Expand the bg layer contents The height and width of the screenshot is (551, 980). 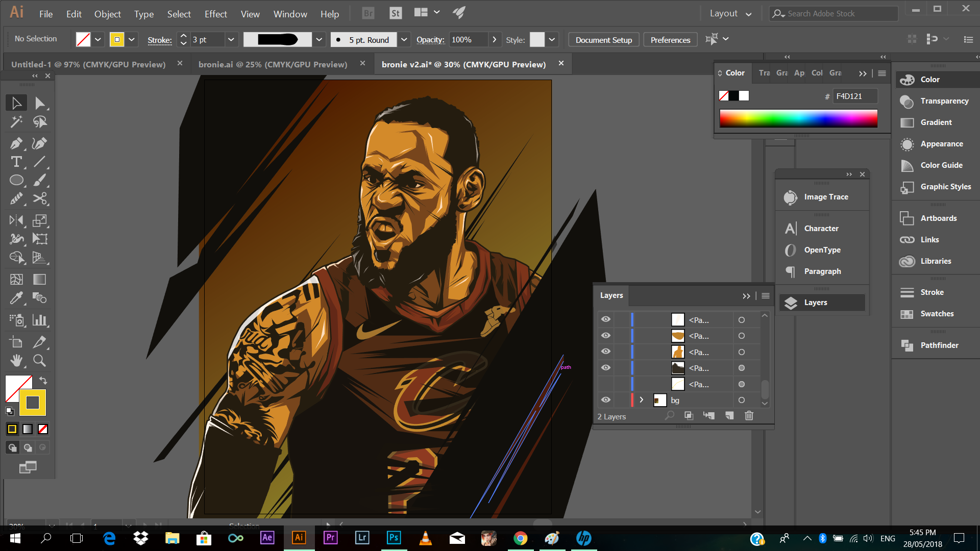(x=642, y=400)
